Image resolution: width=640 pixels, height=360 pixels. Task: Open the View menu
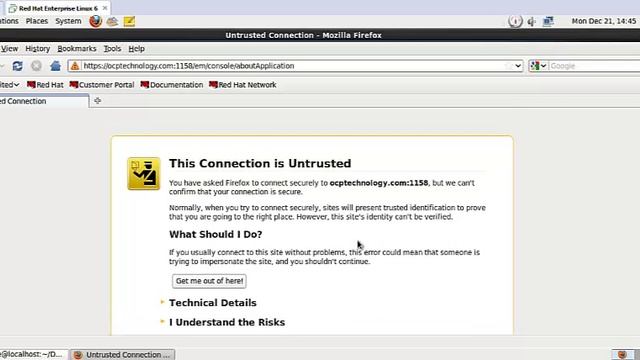9,49
